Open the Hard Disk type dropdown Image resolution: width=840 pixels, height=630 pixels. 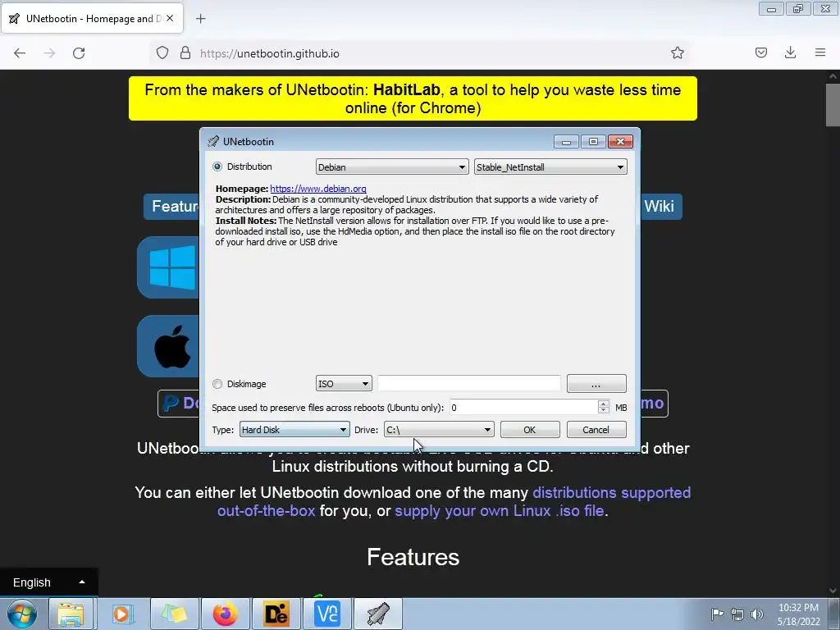pyautogui.click(x=294, y=430)
